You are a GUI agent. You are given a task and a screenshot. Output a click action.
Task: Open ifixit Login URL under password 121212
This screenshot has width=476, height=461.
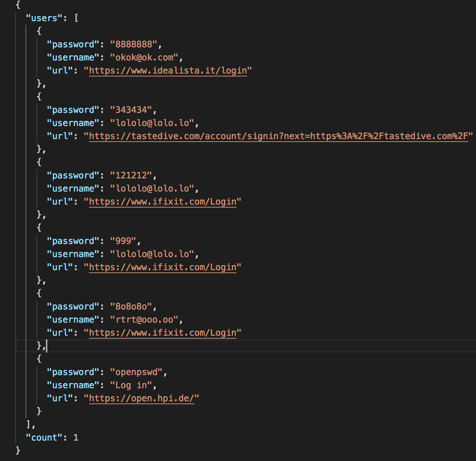click(x=163, y=201)
